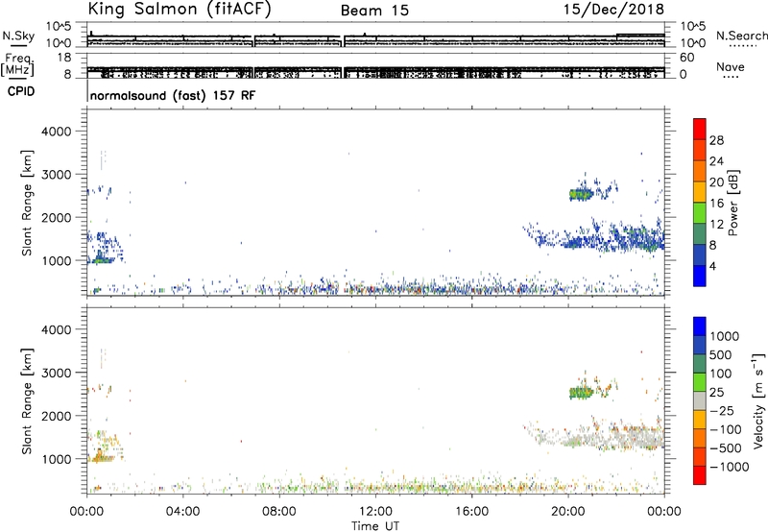
Task: Click the 2000 tick label in velocity panel
Action: [59, 416]
